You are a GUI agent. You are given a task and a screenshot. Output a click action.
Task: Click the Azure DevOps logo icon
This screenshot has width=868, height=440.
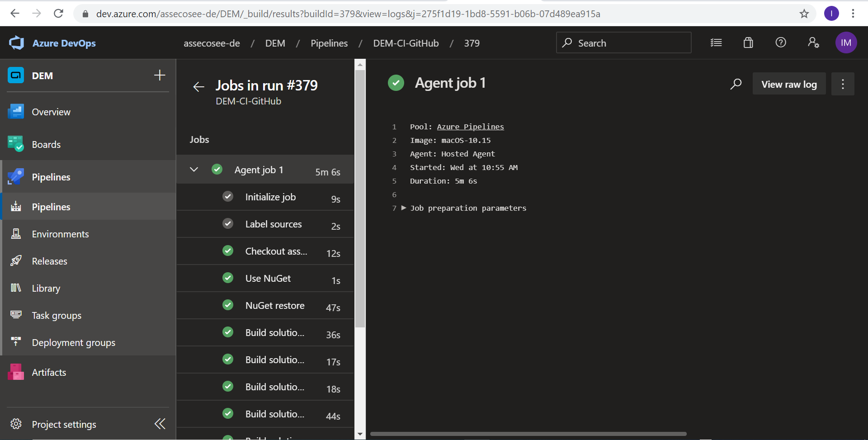[x=17, y=43]
